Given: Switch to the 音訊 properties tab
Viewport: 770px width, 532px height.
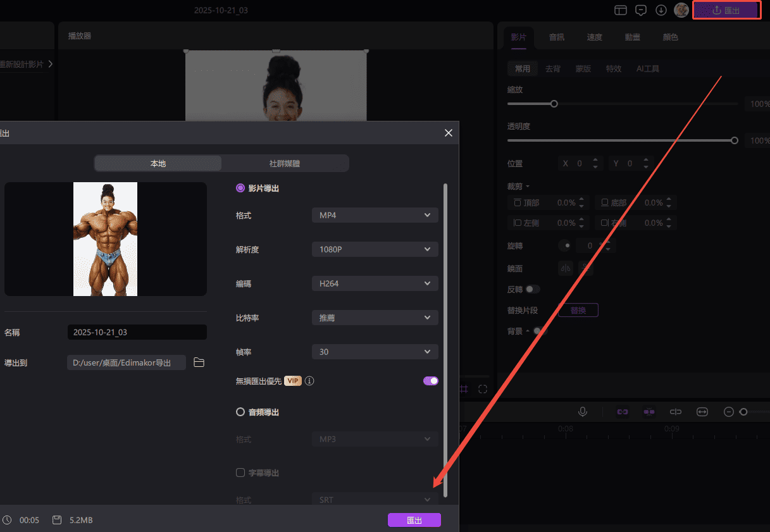Looking at the screenshot, I should click(x=556, y=37).
